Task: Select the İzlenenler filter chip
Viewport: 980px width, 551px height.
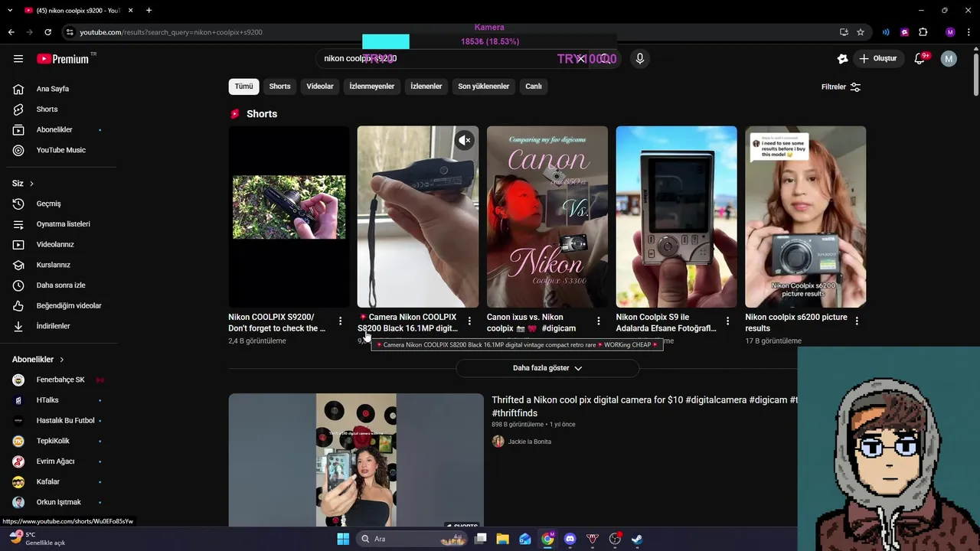Action: click(x=426, y=86)
